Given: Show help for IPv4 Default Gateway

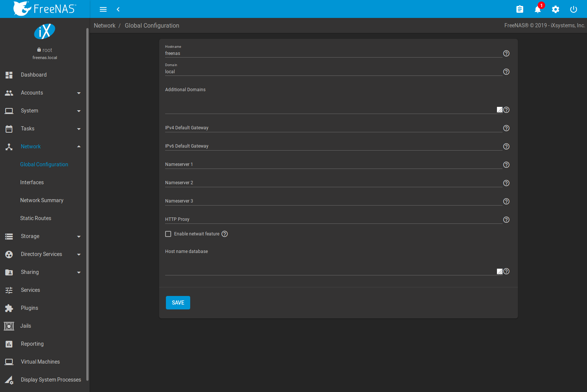Looking at the screenshot, I should 506,128.
